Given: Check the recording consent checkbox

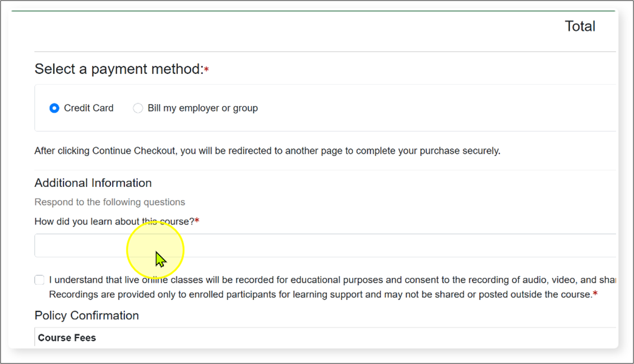Looking at the screenshot, I should click(39, 280).
